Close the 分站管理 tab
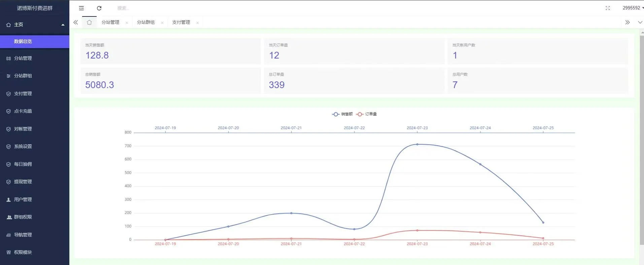Screen dimensions: 644x265 pyautogui.click(x=127, y=23)
